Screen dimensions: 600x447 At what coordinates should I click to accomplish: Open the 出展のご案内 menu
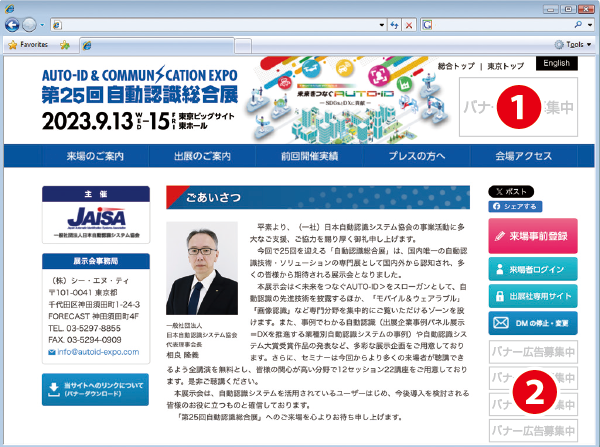point(202,156)
